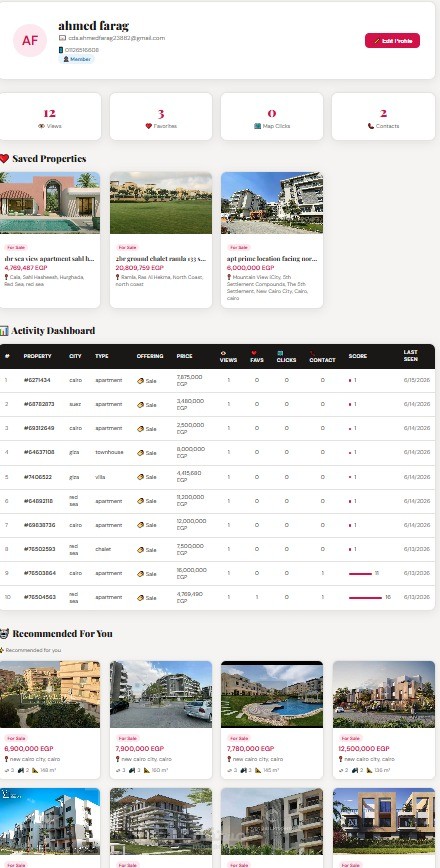Click the 'suez' city cell
Screen dimensions: 440x868
[x=75, y=405]
